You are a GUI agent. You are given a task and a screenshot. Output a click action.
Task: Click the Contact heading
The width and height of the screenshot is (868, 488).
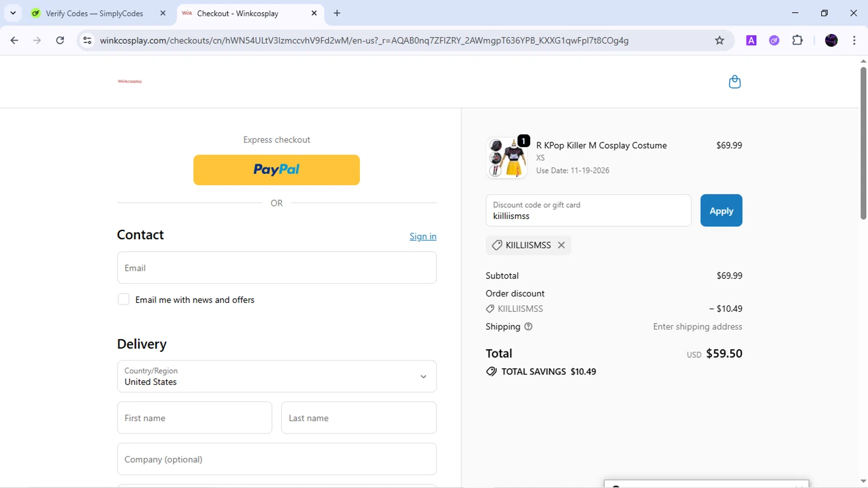coord(141,234)
